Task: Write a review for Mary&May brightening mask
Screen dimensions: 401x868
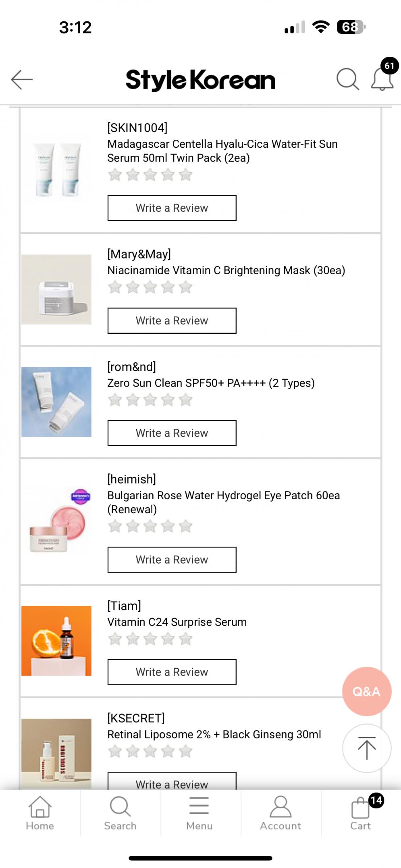Action: 172,321
